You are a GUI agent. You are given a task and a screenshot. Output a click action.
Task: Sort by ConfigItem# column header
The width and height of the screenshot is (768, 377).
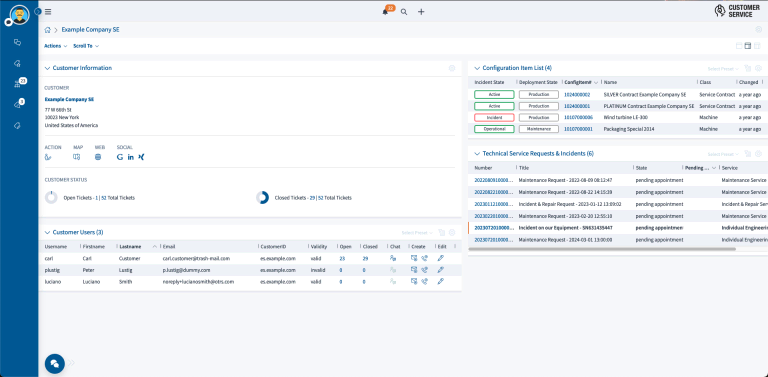[x=577, y=82]
